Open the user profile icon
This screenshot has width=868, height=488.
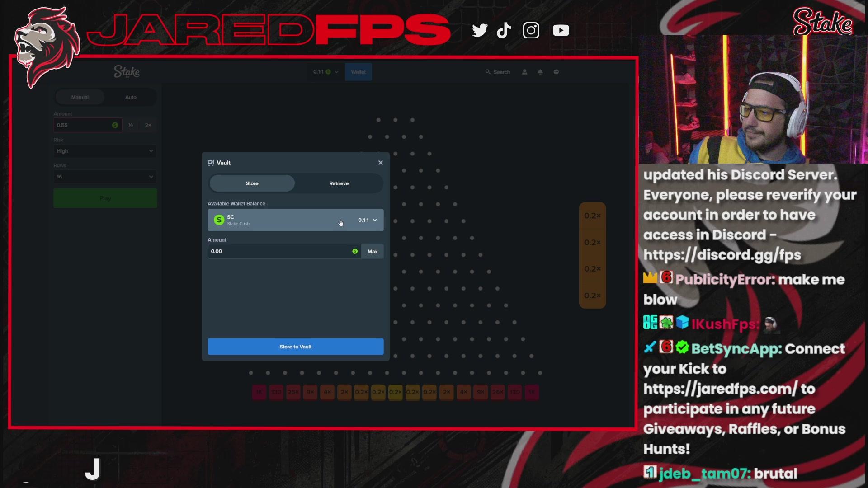524,72
